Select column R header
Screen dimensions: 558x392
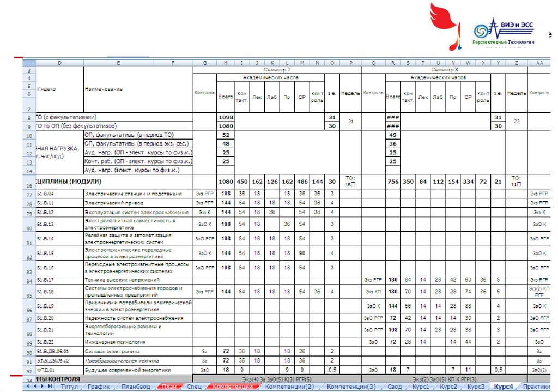click(393, 63)
